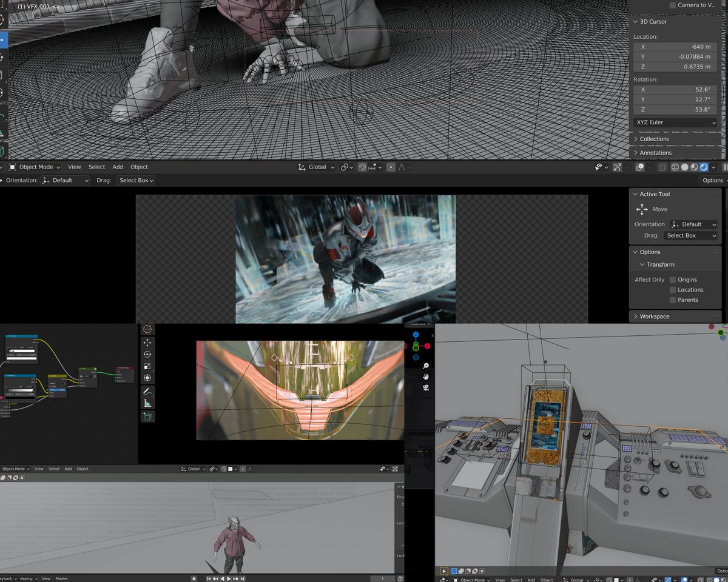Screen dimensions: 728x582
Task: Toggle viewport gizmos in main header
Action: [619, 167]
